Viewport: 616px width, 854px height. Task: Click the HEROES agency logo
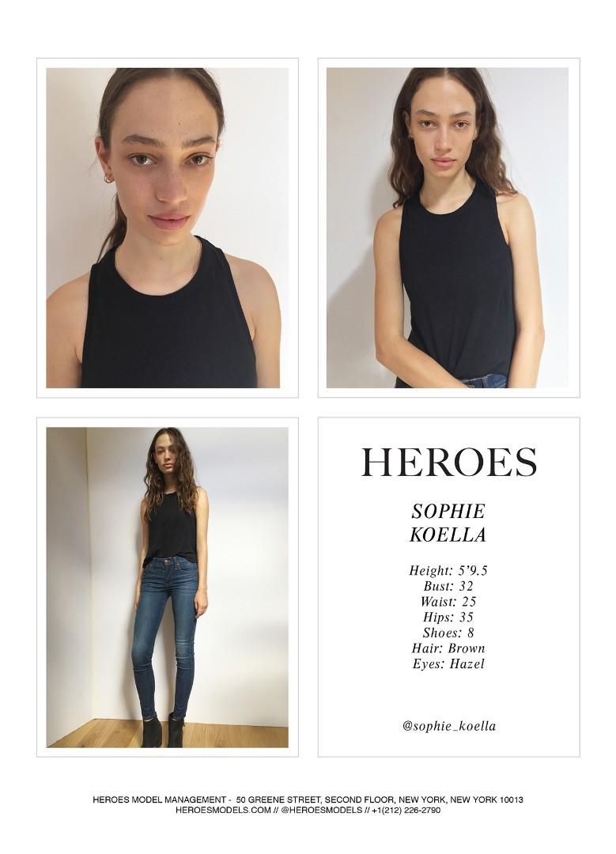click(x=449, y=463)
